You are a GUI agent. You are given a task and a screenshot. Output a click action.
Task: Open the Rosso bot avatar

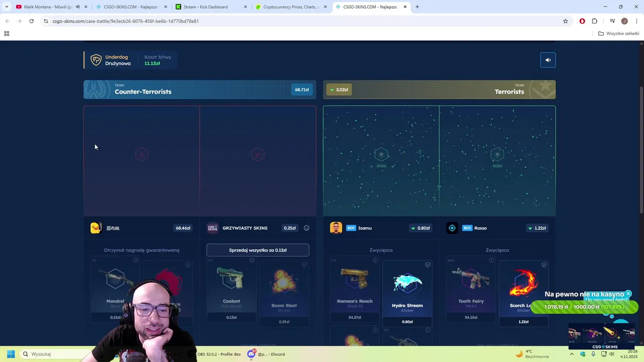coord(452,228)
